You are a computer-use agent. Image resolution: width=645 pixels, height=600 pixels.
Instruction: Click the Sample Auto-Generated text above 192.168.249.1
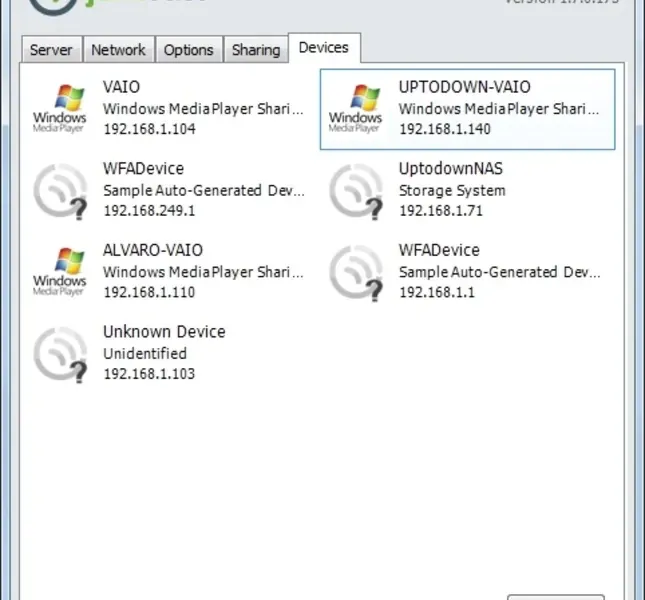click(204, 191)
